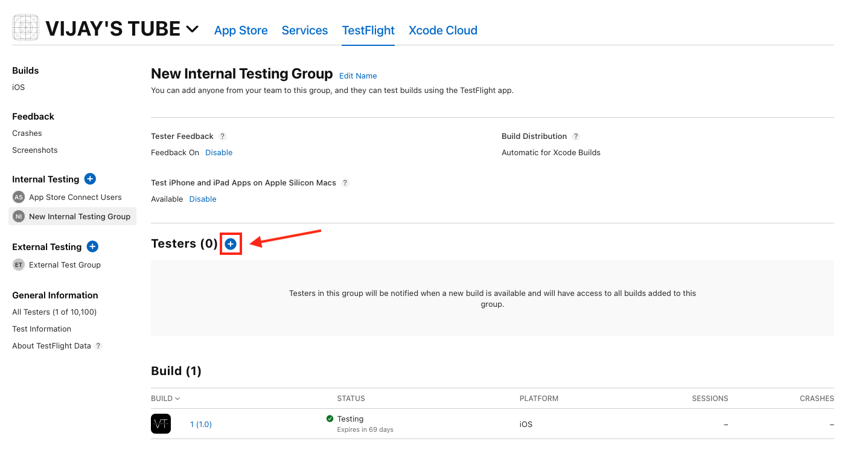Open build 1 (1.0)

(x=201, y=424)
